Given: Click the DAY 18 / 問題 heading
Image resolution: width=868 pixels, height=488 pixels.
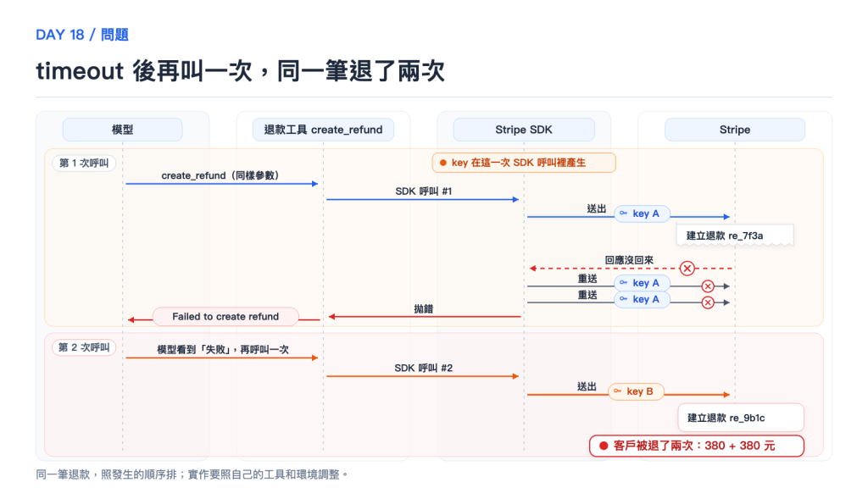Looking at the screenshot, I should pyautogui.click(x=82, y=35).
